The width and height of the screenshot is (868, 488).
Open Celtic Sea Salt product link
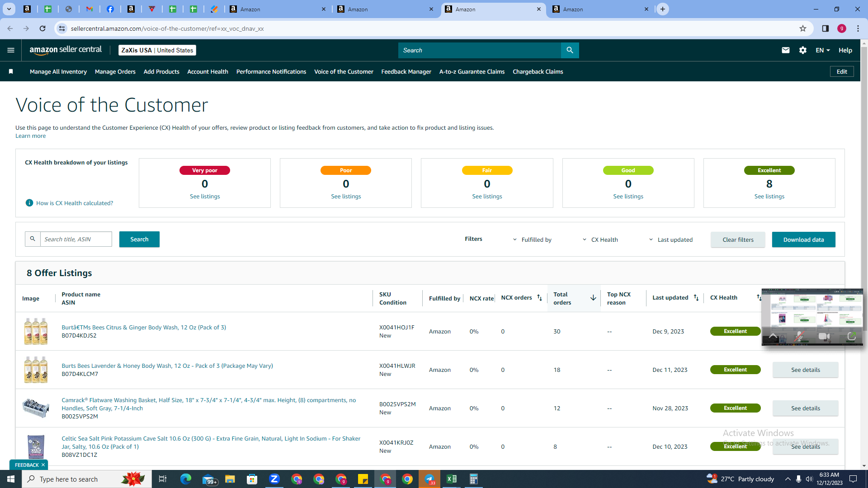pos(211,442)
